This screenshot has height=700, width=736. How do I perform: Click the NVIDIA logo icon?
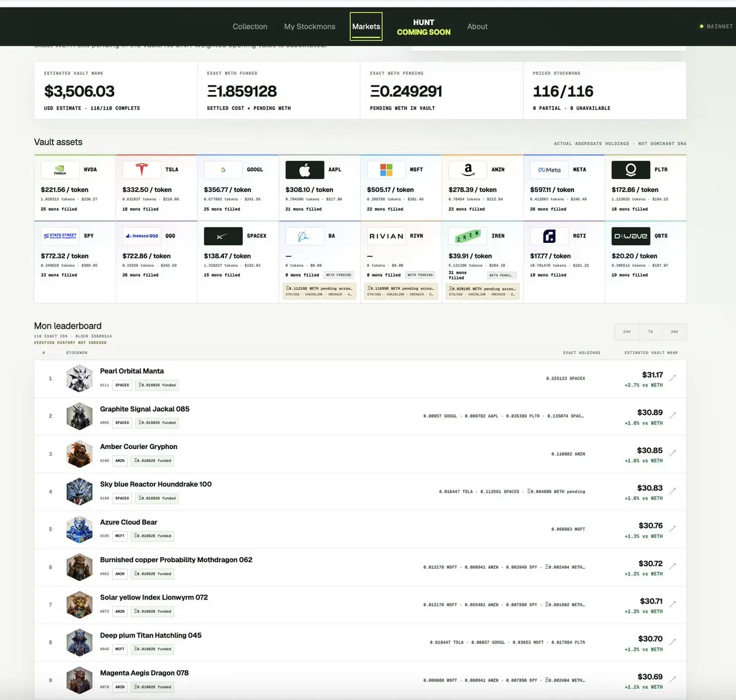pos(59,169)
